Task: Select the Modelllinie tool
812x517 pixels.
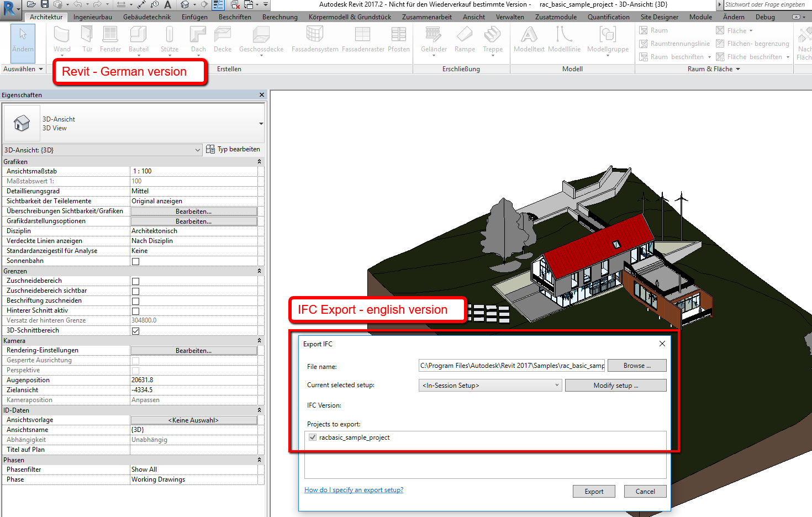Action: pyautogui.click(x=565, y=39)
